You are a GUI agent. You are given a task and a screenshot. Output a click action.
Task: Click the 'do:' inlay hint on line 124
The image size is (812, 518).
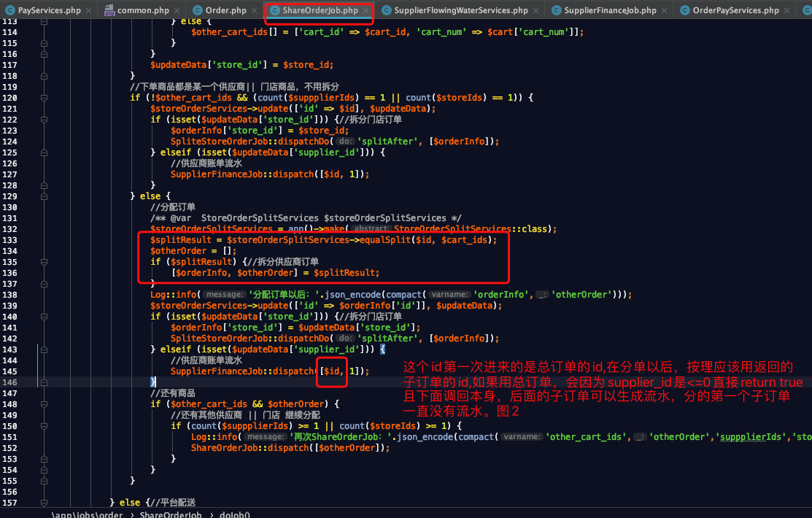pos(345,142)
